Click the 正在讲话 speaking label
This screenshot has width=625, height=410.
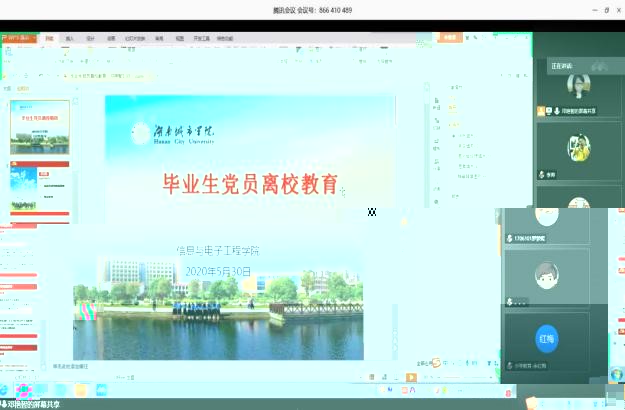pos(560,66)
